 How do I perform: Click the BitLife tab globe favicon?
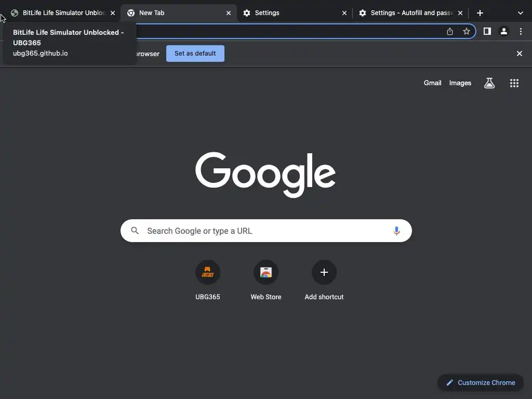pos(15,13)
